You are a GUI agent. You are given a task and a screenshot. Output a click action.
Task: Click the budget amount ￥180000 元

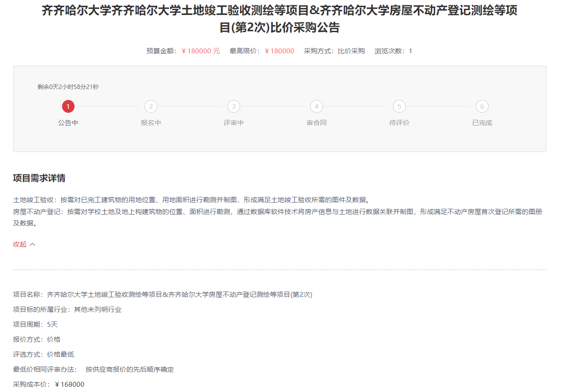pyautogui.click(x=200, y=51)
